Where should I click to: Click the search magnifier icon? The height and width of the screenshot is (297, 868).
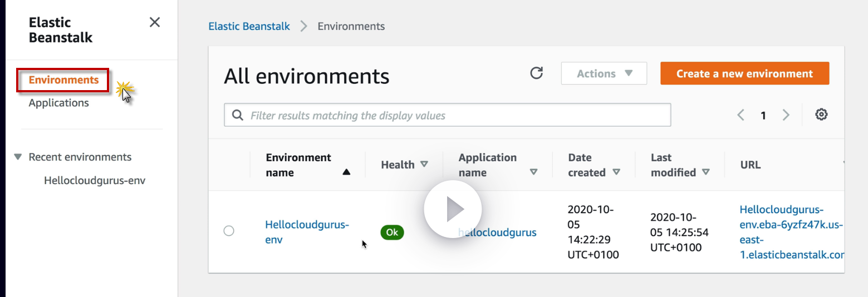[237, 115]
